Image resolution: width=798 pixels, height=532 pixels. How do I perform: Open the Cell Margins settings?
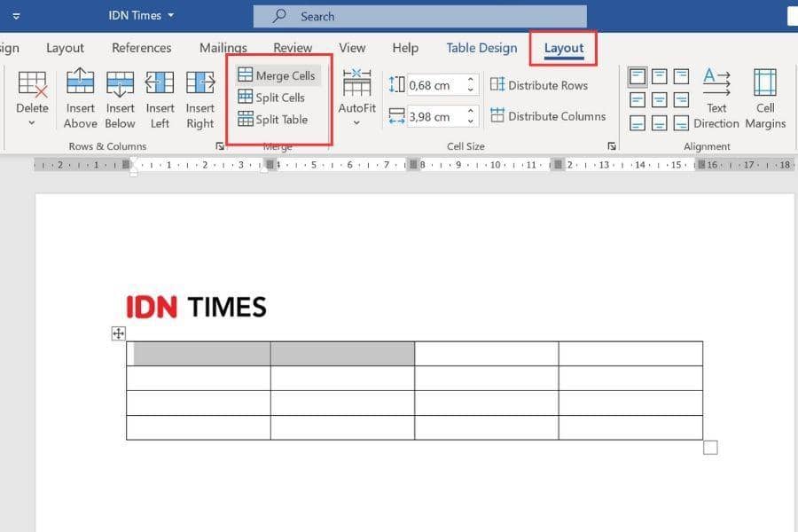(764, 98)
